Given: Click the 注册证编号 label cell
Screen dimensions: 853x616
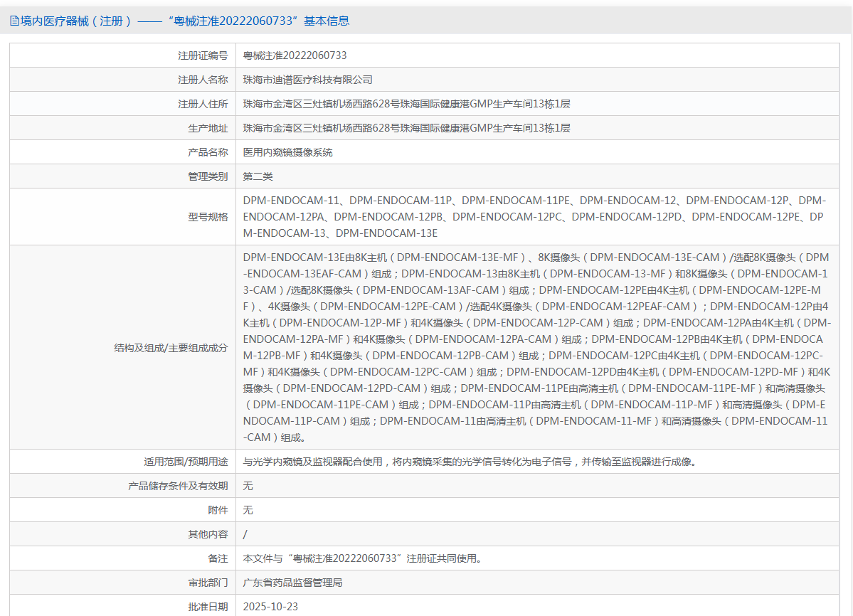Looking at the screenshot, I should click(x=202, y=55).
